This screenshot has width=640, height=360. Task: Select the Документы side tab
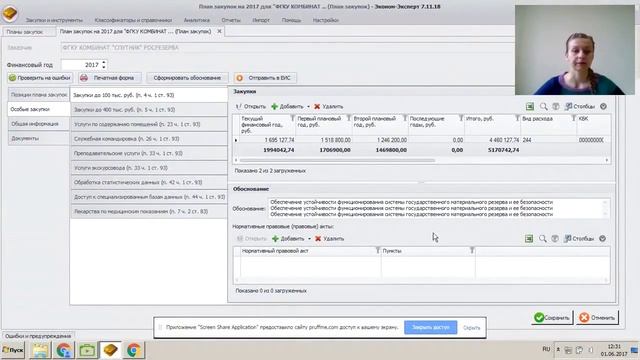click(x=39, y=138)
